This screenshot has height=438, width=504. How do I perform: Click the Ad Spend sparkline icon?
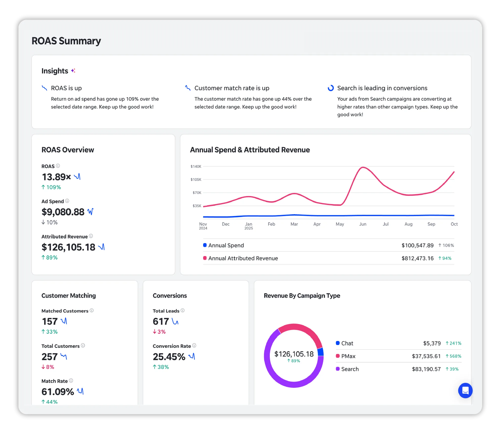(x=90, y=211)
